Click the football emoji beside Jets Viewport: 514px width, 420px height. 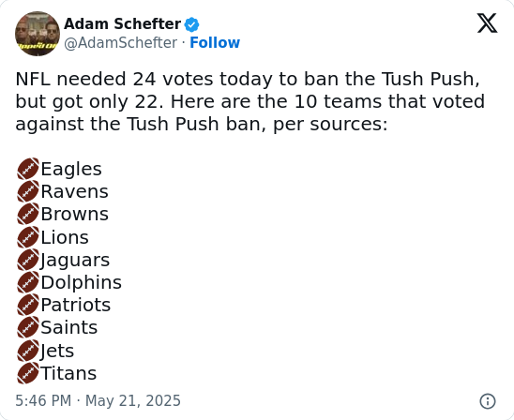[28, 351]
